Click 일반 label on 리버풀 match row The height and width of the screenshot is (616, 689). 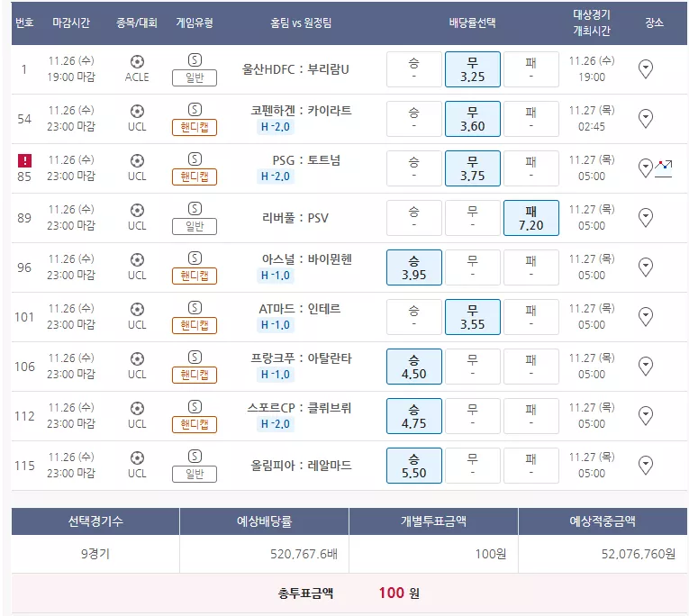[x=195, y=226]
